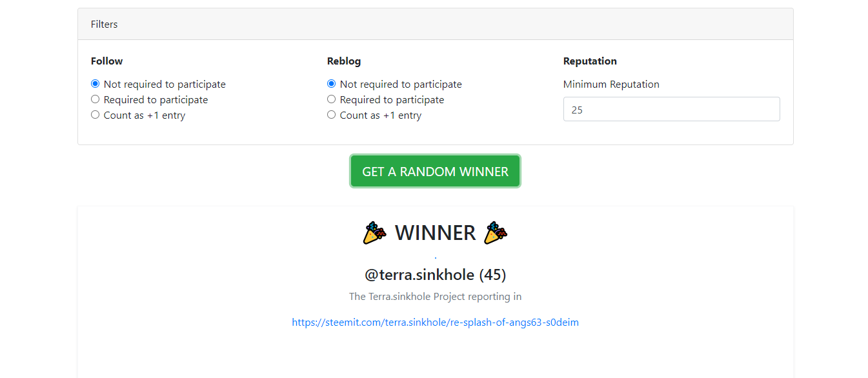Click the left party popper emoji
Screen dimensions: 868x378
(375, 233)
